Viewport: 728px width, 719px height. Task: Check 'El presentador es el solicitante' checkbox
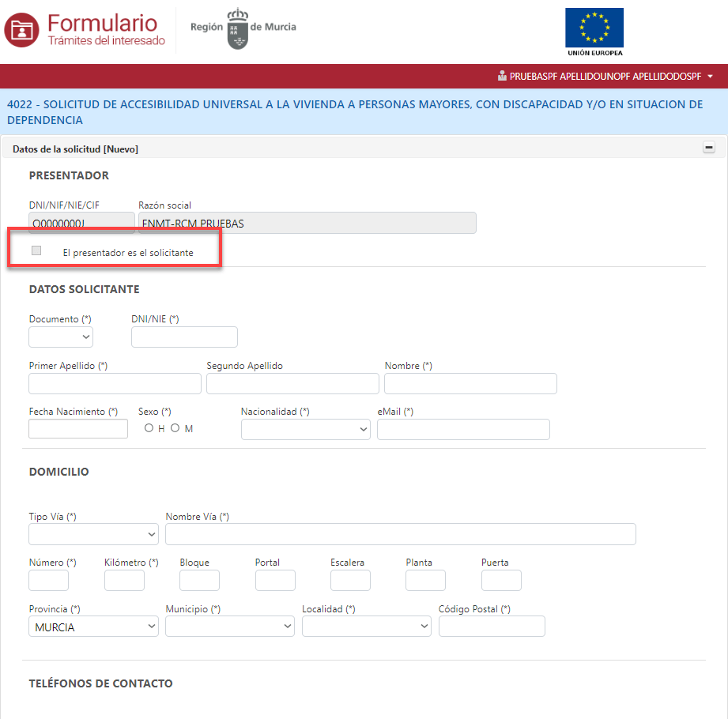pos(36,251)
